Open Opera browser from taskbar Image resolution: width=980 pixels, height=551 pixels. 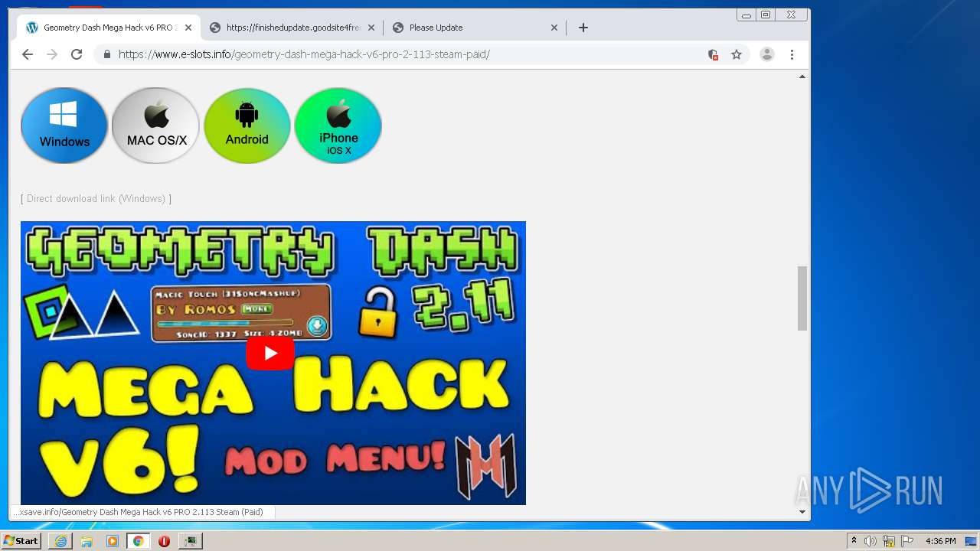coord(164,541)
